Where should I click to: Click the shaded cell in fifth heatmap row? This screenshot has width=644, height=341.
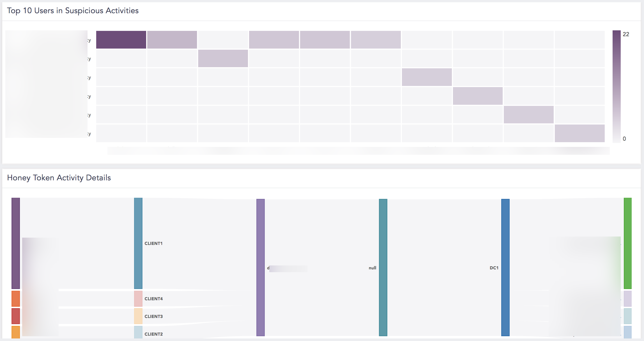[x=528, y=115]
